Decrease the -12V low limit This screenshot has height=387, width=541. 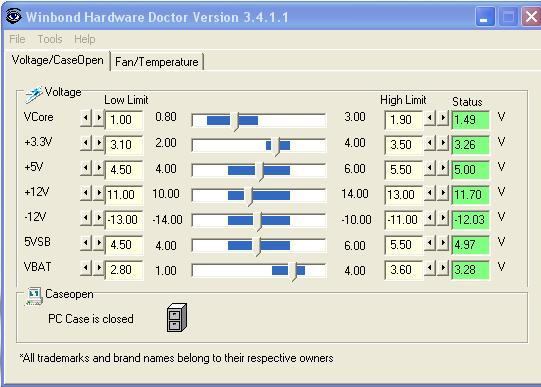pos(86,219)
